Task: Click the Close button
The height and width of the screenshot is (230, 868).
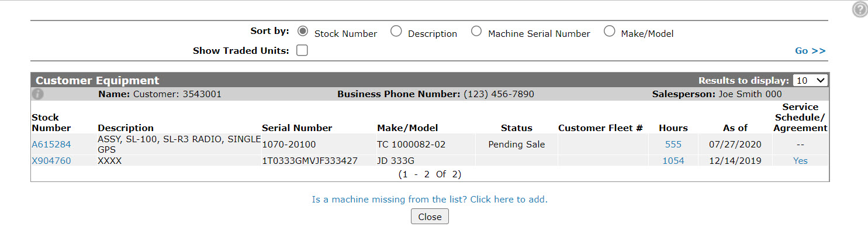Action: coord(430,217)
